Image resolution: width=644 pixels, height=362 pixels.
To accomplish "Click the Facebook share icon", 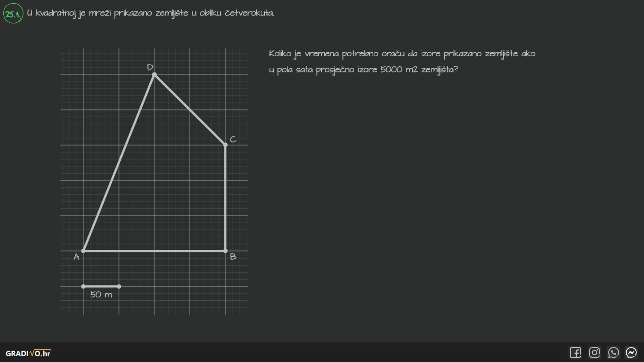I will coord(576,353).
